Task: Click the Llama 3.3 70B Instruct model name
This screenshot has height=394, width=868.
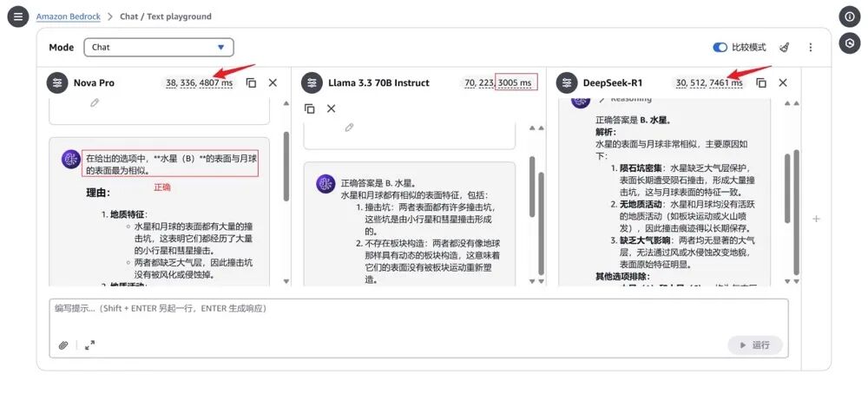Action: [x=378, y=83]
